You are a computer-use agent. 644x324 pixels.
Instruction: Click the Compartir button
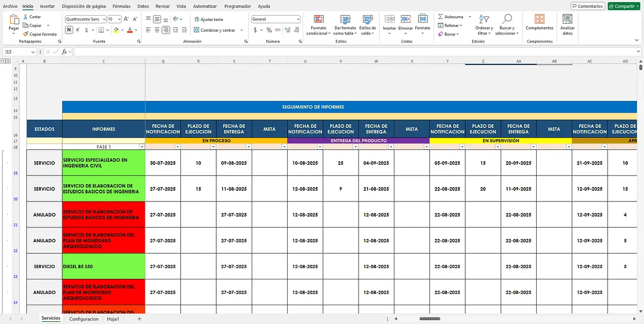(x=624, y=6)
